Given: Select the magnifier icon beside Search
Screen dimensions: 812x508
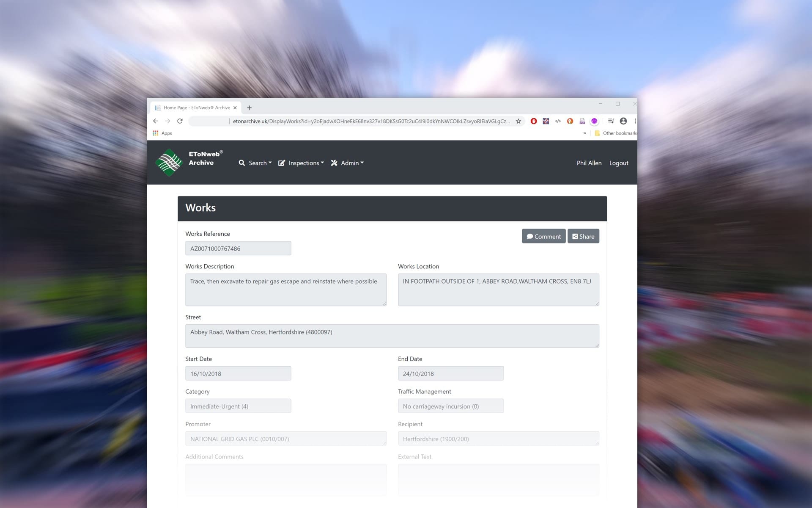Looking at the screenshot, I should pyautogui.click(x=241, y=163).
